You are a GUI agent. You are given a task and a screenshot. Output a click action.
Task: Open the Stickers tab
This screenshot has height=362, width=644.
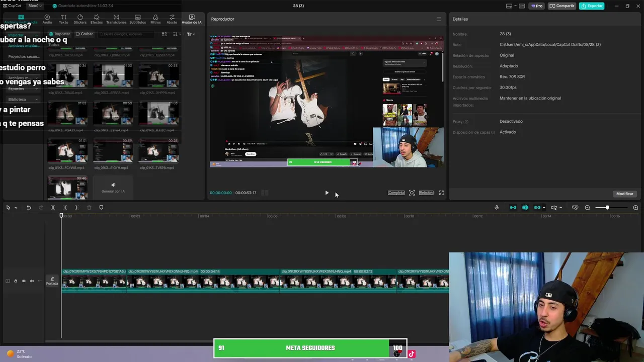[80, 19]
